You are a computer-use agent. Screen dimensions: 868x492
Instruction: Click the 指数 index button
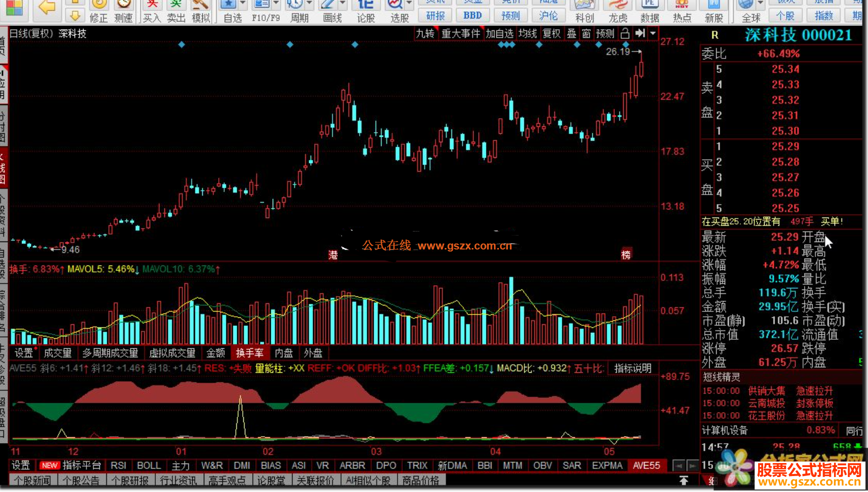coord(824,15)
